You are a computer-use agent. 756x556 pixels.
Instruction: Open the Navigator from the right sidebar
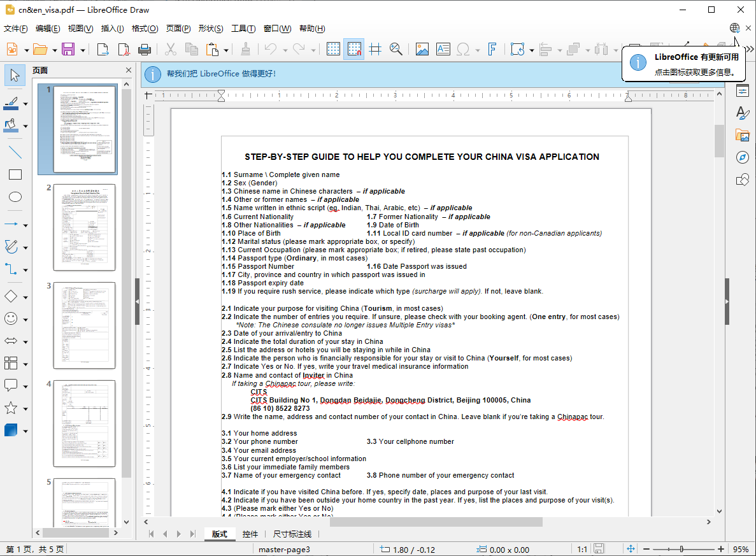(743, 157)
